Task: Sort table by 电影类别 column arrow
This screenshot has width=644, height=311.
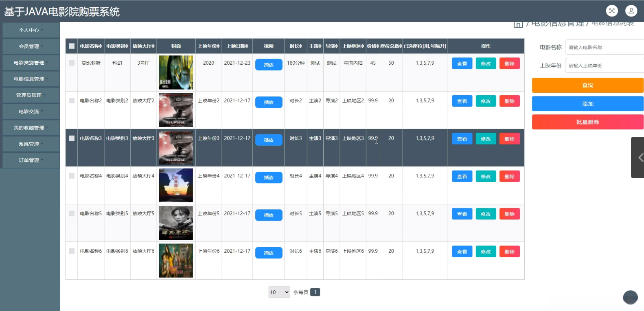Action: [127, 46]
